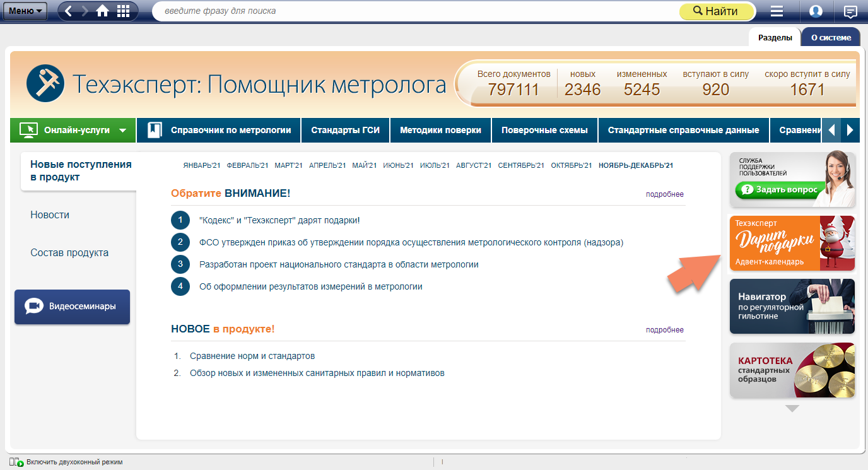Image resolution: width=868 pixels, height=470 pixels.
Task: Select the ЯНВАРЬ'21 month link
Action: (x=201, y=166)
